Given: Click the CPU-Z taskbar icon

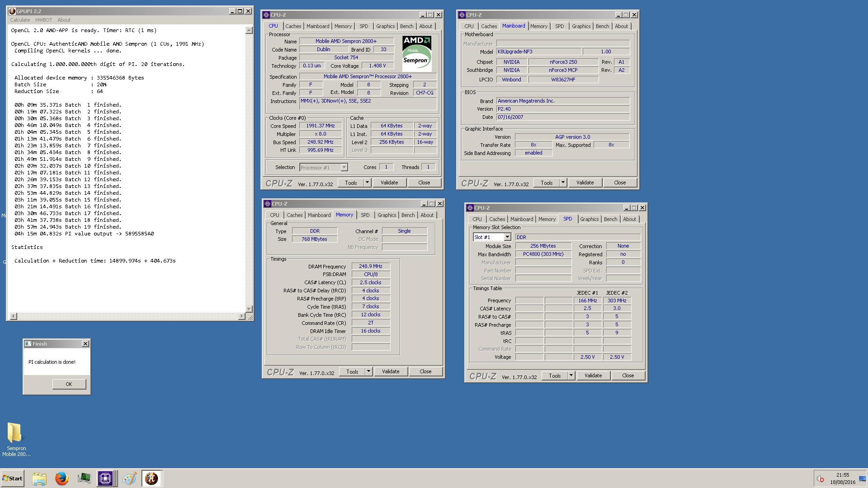Looking at the screenshot, I should tap(105, 478).
